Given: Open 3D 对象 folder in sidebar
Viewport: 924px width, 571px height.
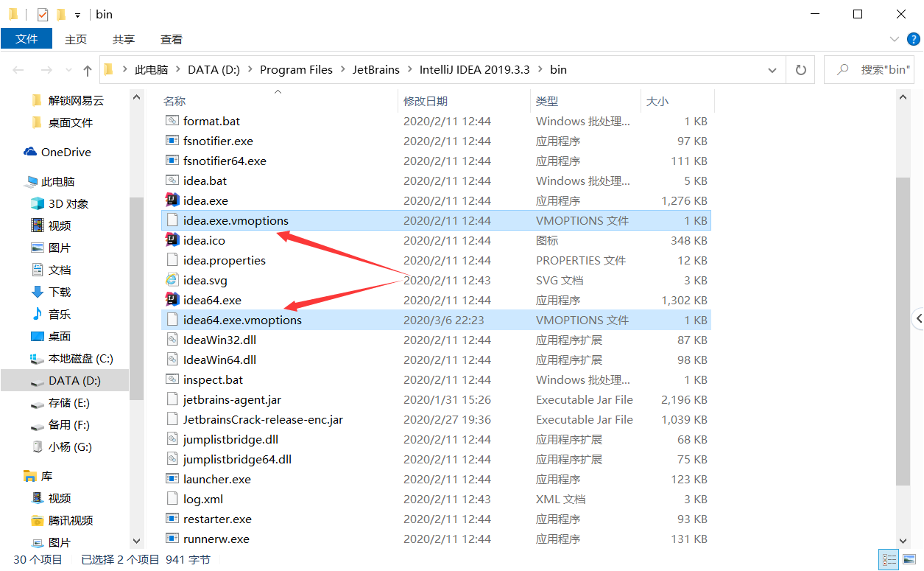Looking at the screenshot, I should [60, 203].
